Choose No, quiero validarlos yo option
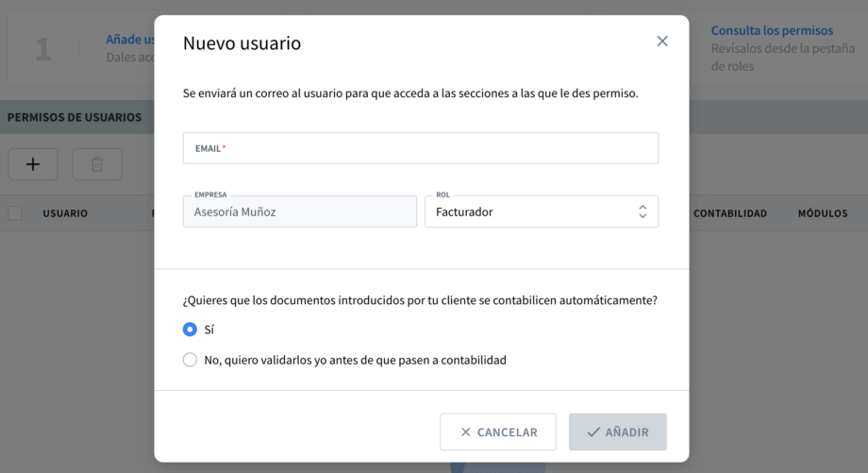The image size is (868, 473). (190, 360)
